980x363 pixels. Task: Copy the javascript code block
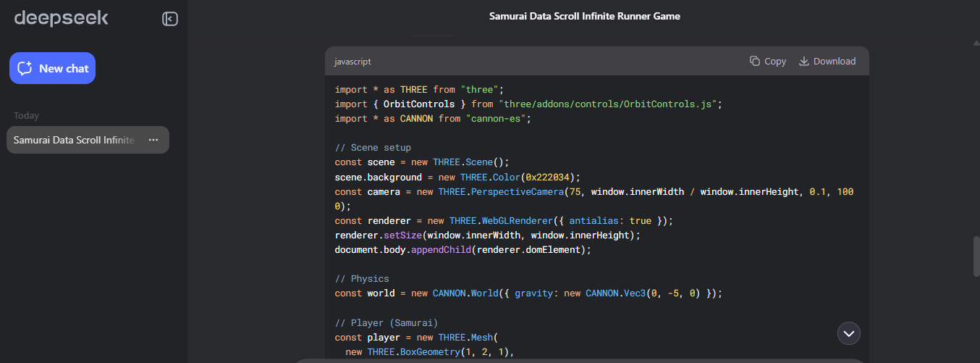coord(768,62)
